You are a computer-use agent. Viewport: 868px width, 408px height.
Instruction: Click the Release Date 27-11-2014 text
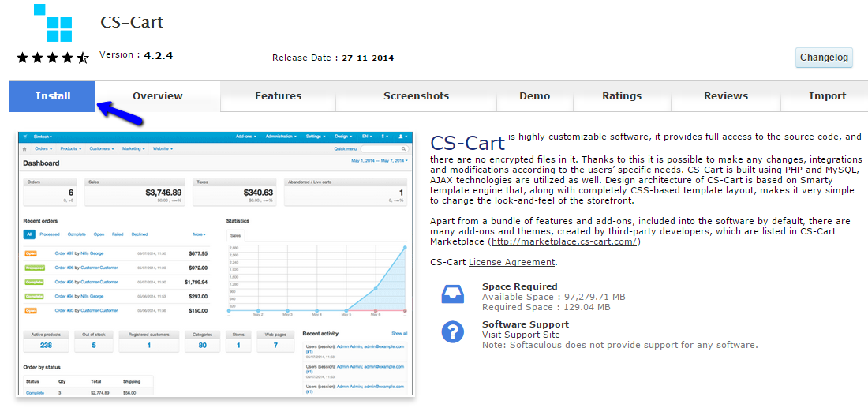[333, 58]
